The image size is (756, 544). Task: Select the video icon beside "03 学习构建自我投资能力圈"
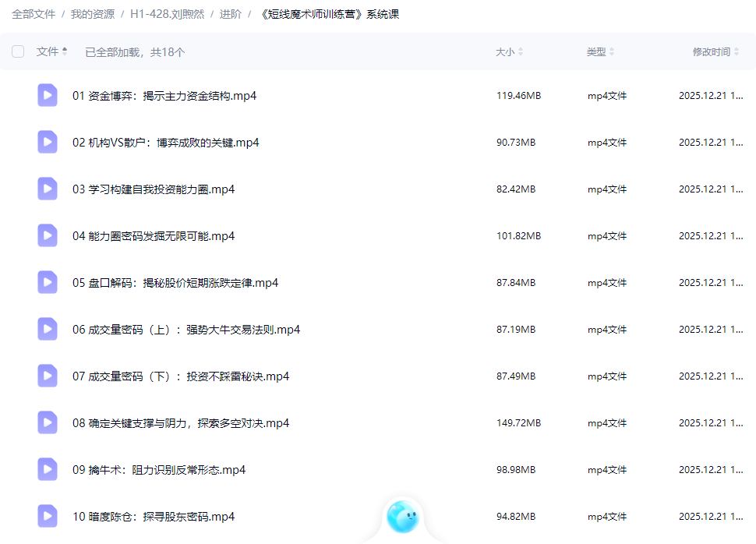(47, 189)
